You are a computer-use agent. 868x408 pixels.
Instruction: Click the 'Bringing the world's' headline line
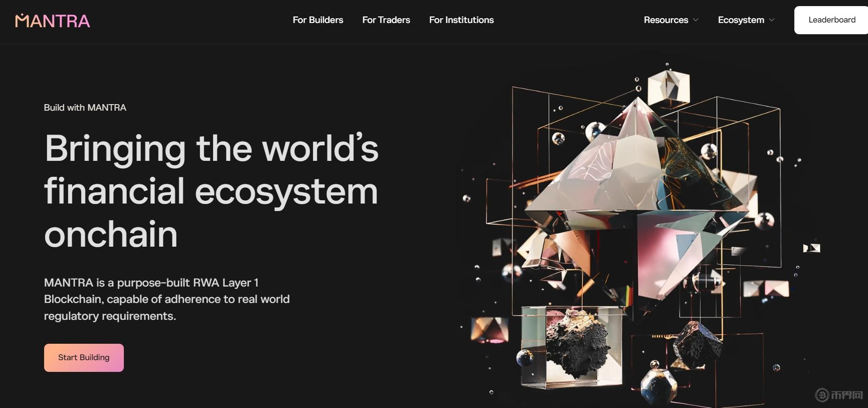point(211,149)
